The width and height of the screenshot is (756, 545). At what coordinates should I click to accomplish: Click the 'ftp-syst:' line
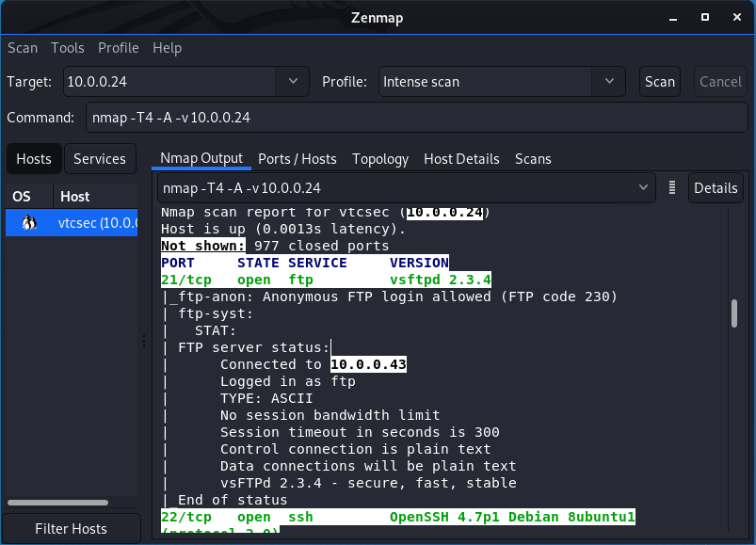(x=216, y=313)
